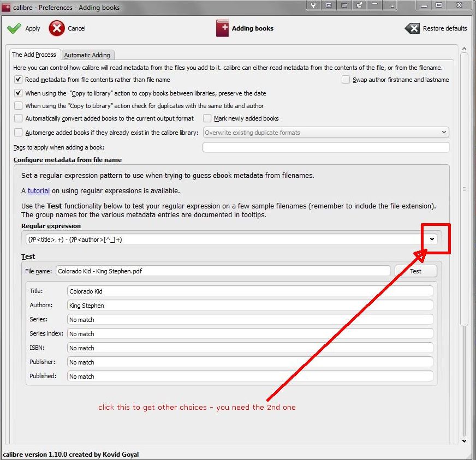Viewport: 476px width, 460px height.
Task: Click the calibre app icon in the title bar
Action: (6, 7)
